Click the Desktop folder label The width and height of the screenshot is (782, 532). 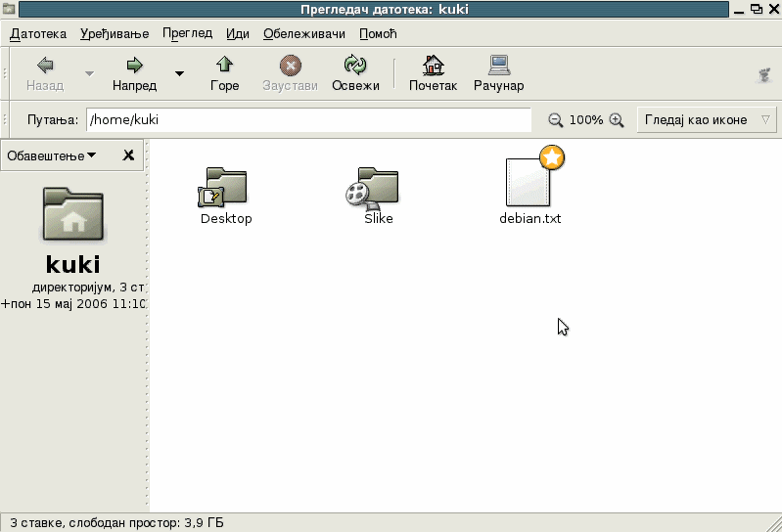coord(226,219)
